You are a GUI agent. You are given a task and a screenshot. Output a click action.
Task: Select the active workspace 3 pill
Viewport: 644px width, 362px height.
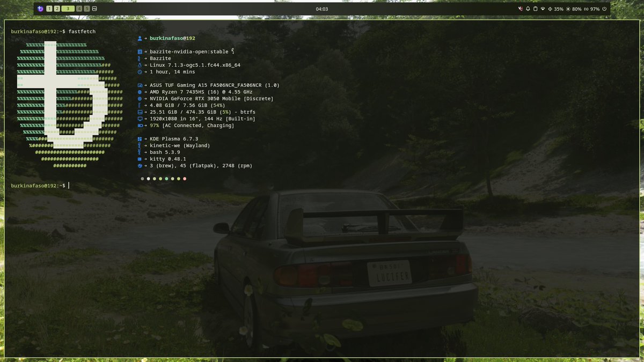click(68, 9)
